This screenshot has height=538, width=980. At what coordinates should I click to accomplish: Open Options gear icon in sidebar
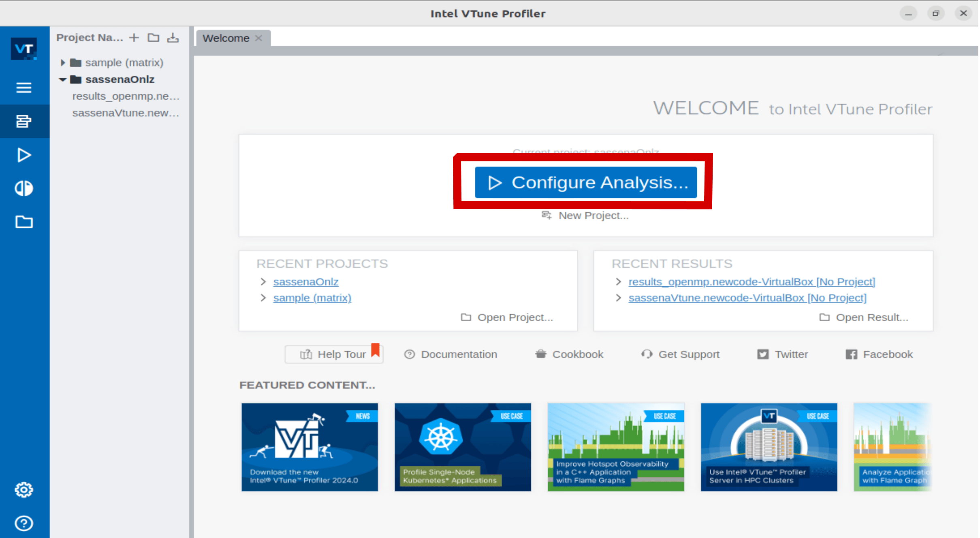pyautogui.click(x=24, y=490)
